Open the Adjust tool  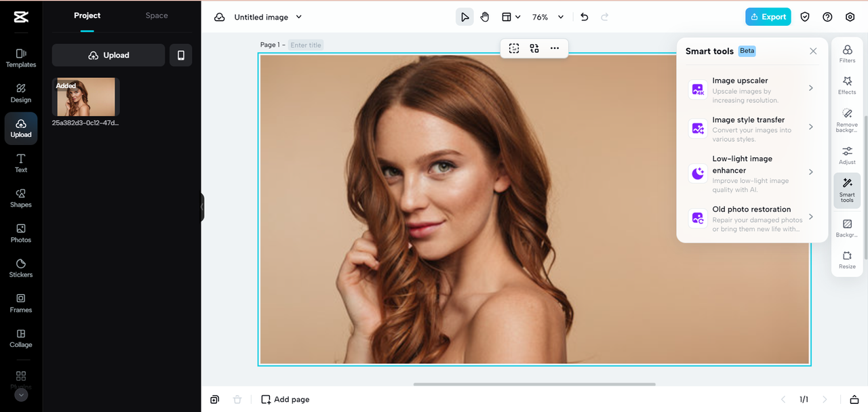pyautogui.click(x=847, y=156)
